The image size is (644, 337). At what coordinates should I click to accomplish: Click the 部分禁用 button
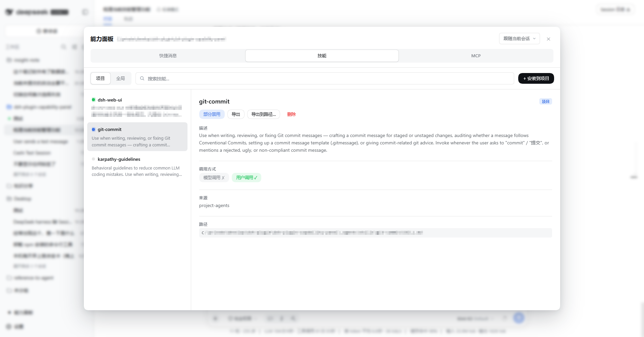(212, 114)
